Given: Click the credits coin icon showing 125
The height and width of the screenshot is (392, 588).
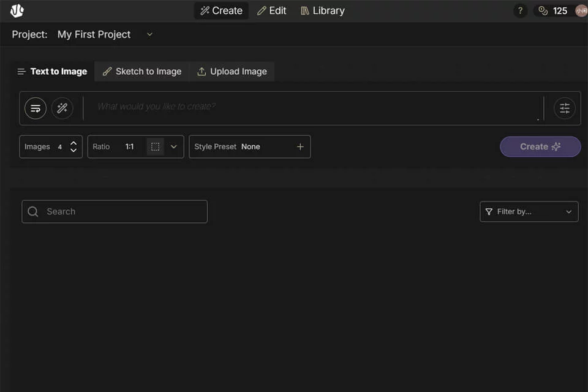Looking at the screenshot, I should point(543,11).
